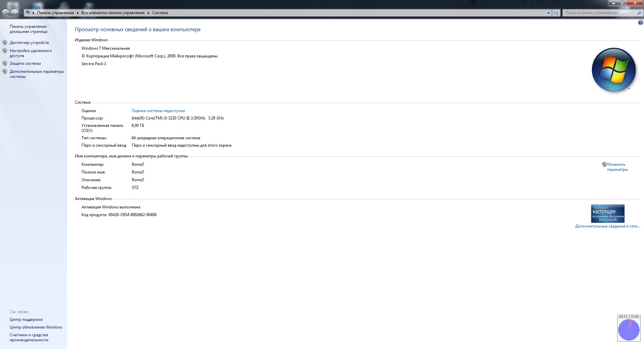
Task: Click the Windows logo image
Action: click(614, 70)
